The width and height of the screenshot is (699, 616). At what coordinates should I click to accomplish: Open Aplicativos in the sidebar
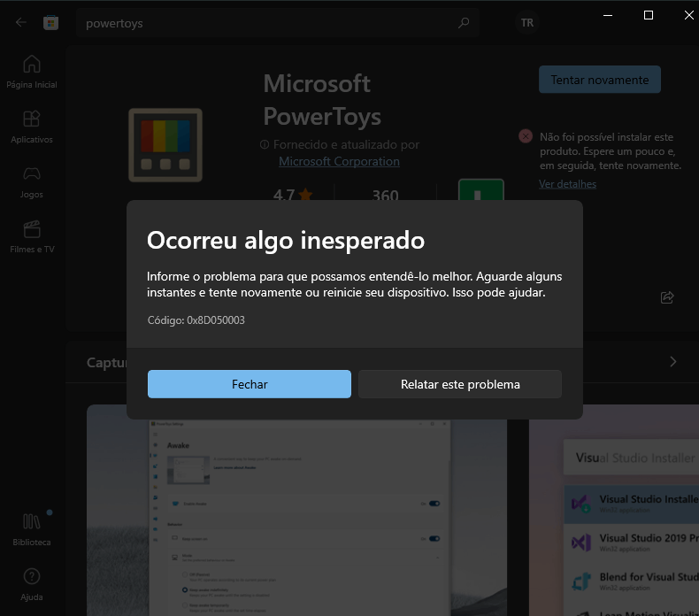[32, 127]
